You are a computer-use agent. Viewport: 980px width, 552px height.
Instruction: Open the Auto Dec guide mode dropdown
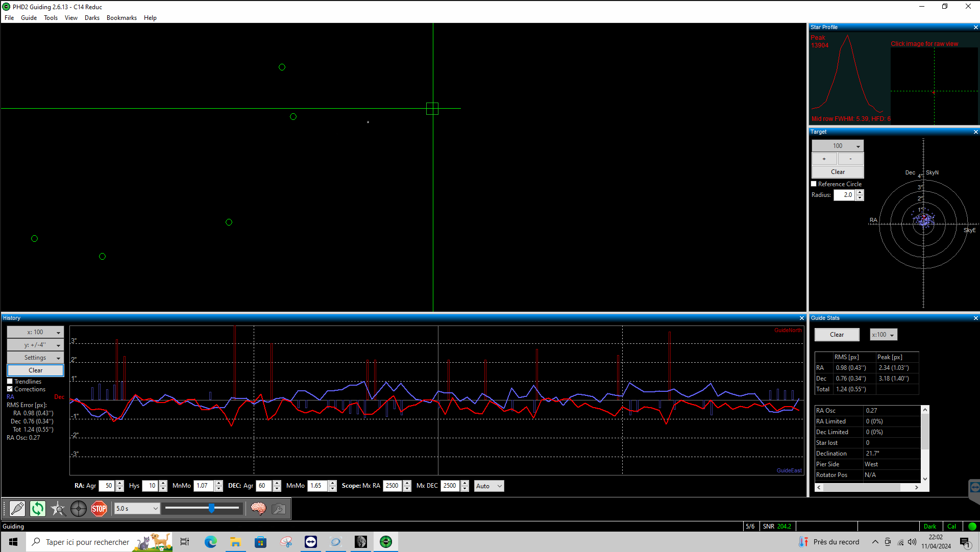point(488,486)
